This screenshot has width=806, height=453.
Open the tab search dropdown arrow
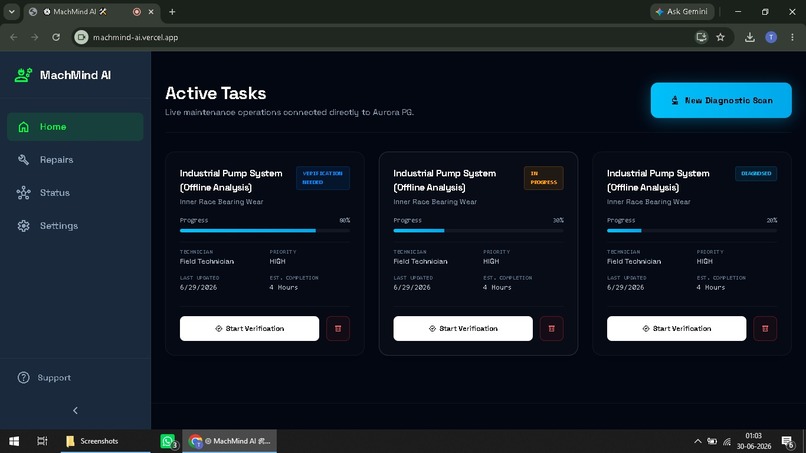click(11, 11)
